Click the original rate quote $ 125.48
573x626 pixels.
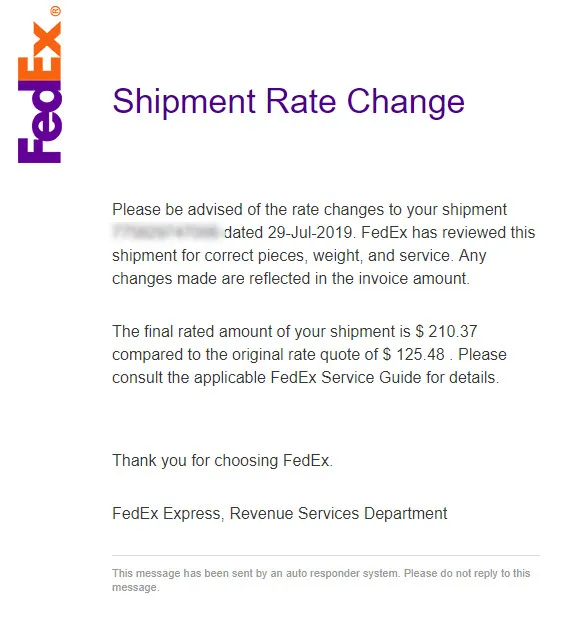[x=413, y=355]
